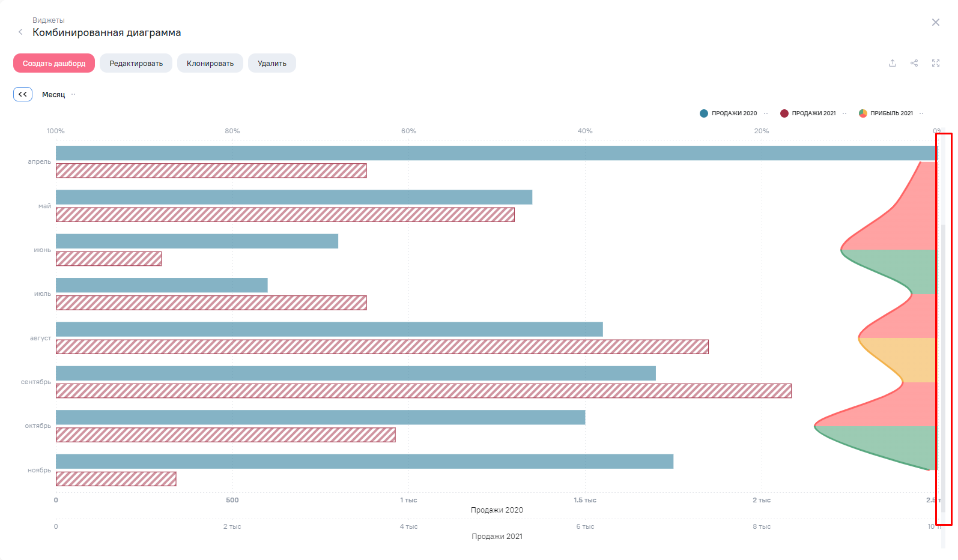This screenshot has width=958, height=560.
Task: Go back using the left arrow
Action: [20, 32]
